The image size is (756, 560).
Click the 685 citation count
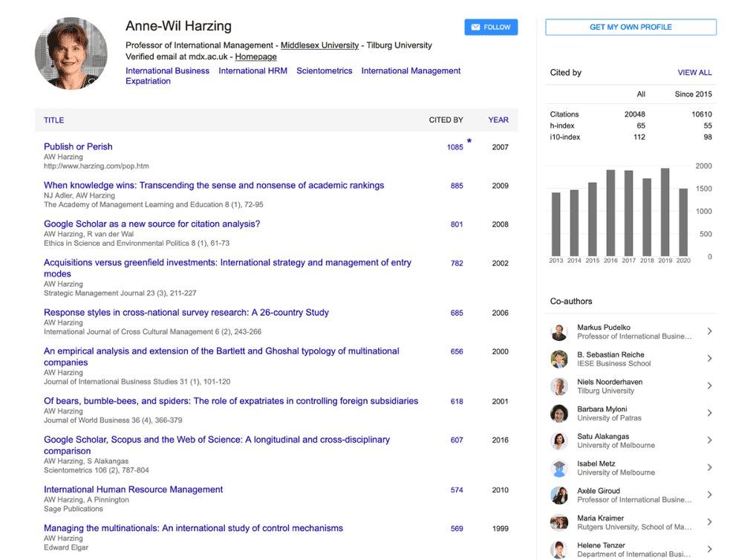457,313
